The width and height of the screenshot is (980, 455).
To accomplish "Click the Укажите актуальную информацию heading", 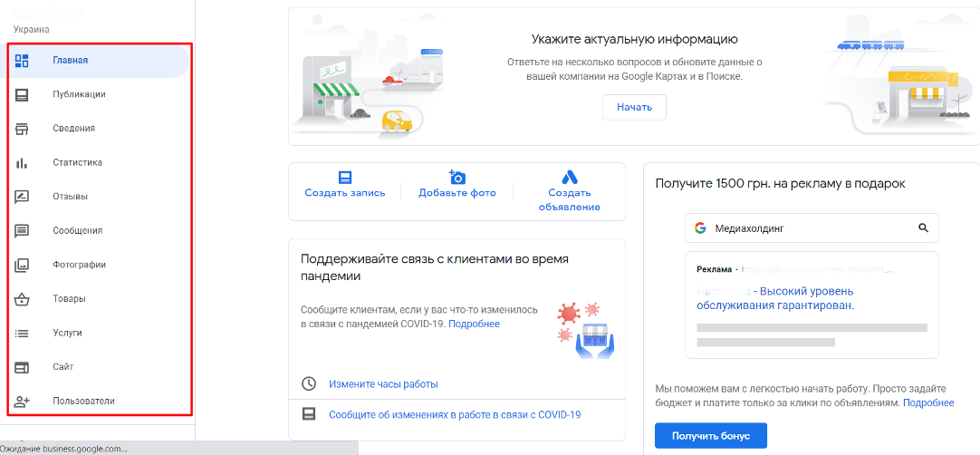I will 634,40.
